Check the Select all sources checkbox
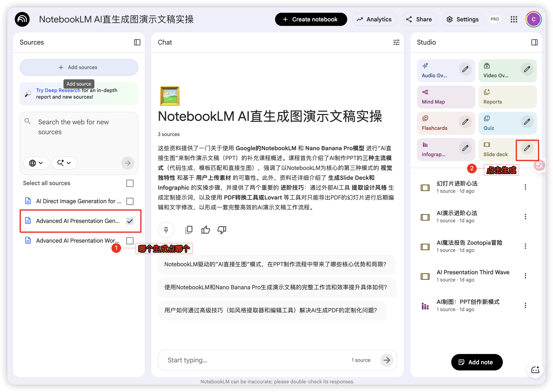The width and height of the screenshot is (553, 392). (x=130, y=183)
